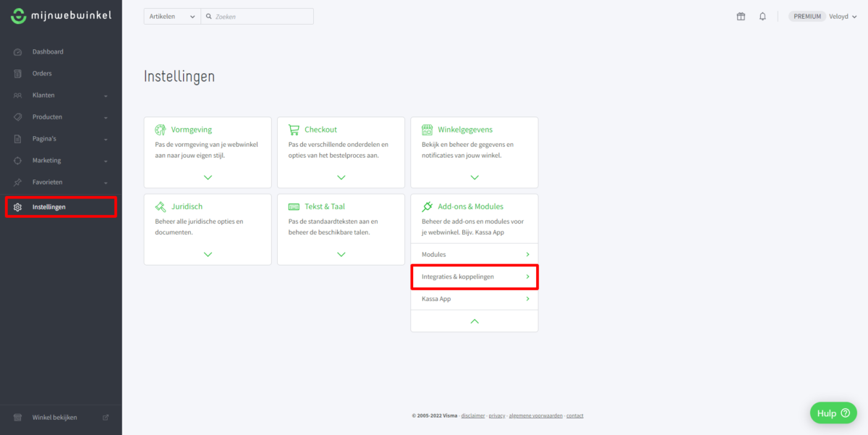
Task: Open the Veloyd account menu
Action: coord(843,17)
